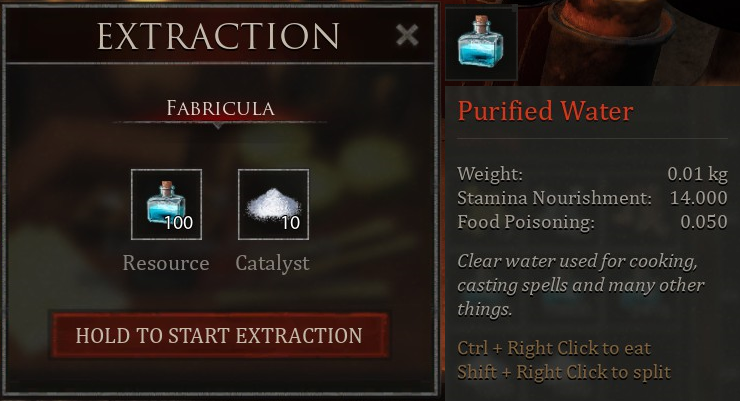Click the Ctrl + Right Click to eat hint
The width and height of the screenshot is (740, 401).
554,348
